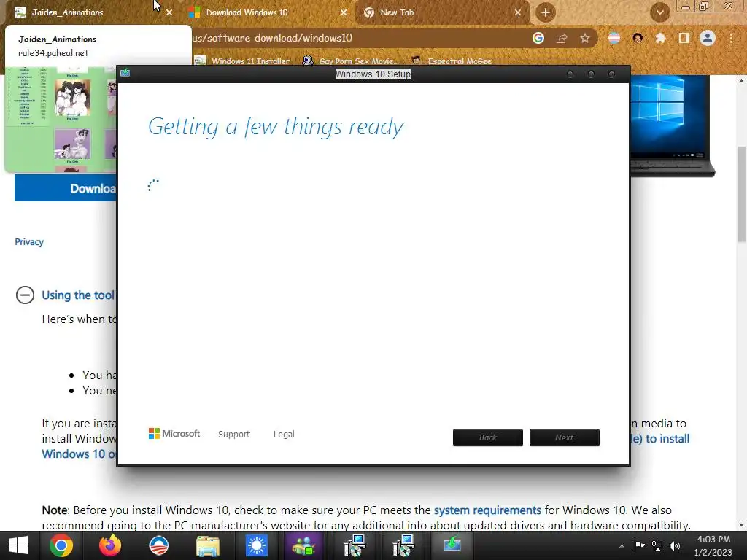Image resolution: width=747 pixels, height=560 pixels.
Task: Close the Jaiden_Animations tab
Action: click(x=169, y=12)
